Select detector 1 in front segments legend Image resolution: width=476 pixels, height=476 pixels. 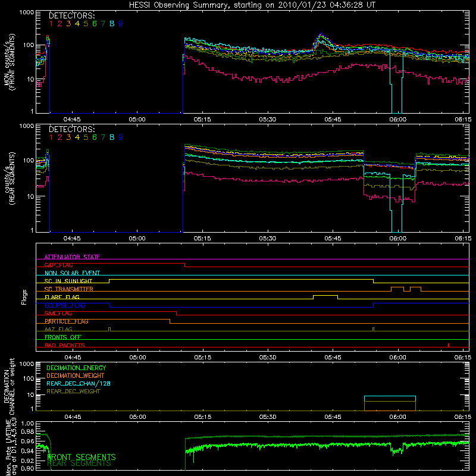point(51,24)
